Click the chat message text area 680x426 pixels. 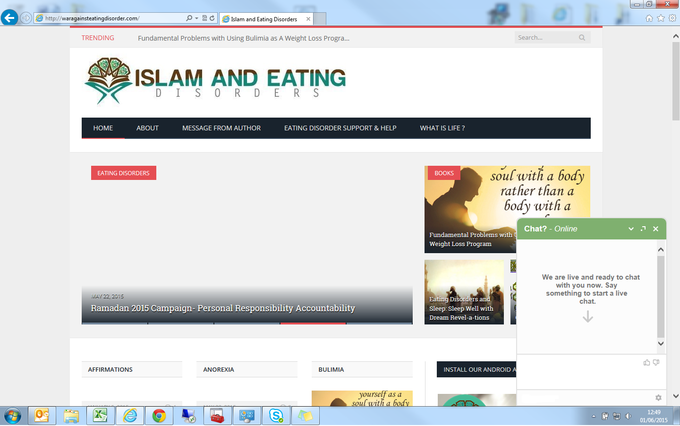pos(580,373)
